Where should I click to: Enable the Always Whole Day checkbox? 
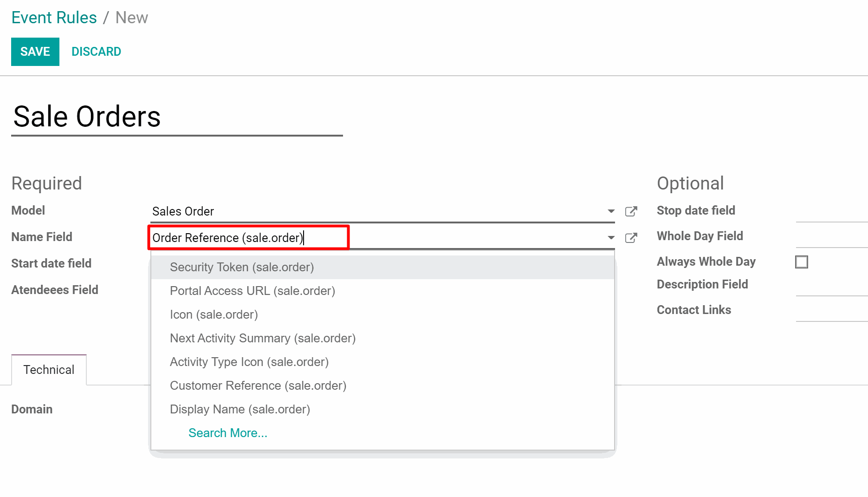(x=801, y=262)
